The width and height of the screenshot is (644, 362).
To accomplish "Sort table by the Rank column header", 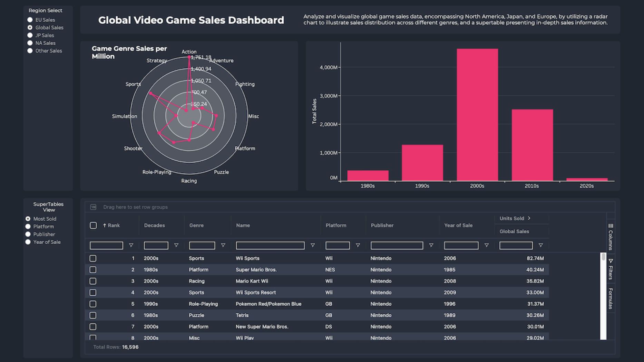I will click(114, 226).
